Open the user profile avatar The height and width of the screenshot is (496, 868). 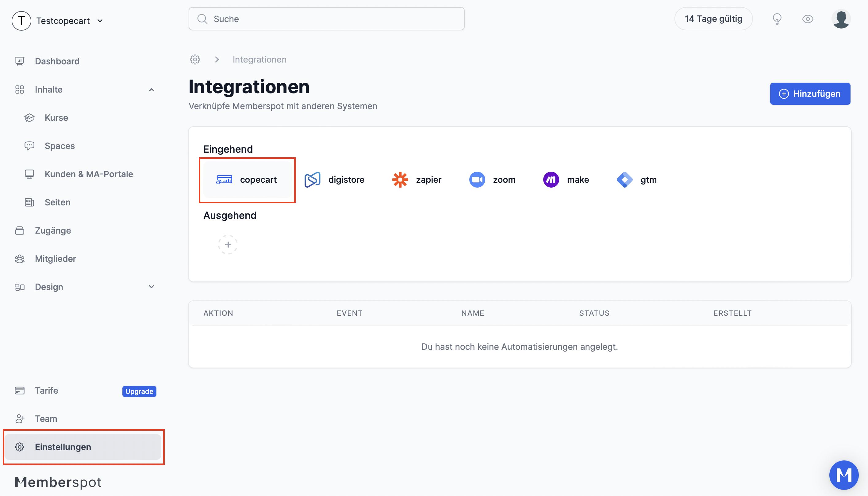[x=841, y=19]
